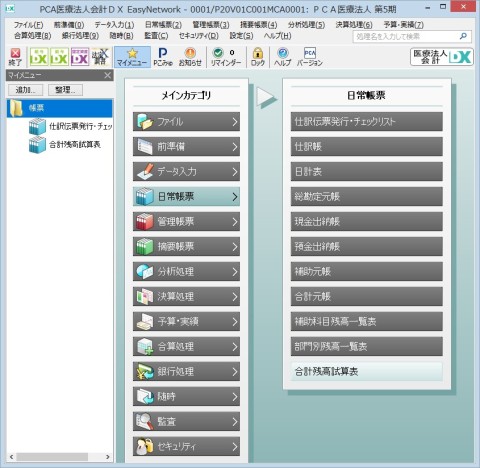Expand the 管理帳票 category arrow
This screenshot has height=468, width=480.
[235, 222]
